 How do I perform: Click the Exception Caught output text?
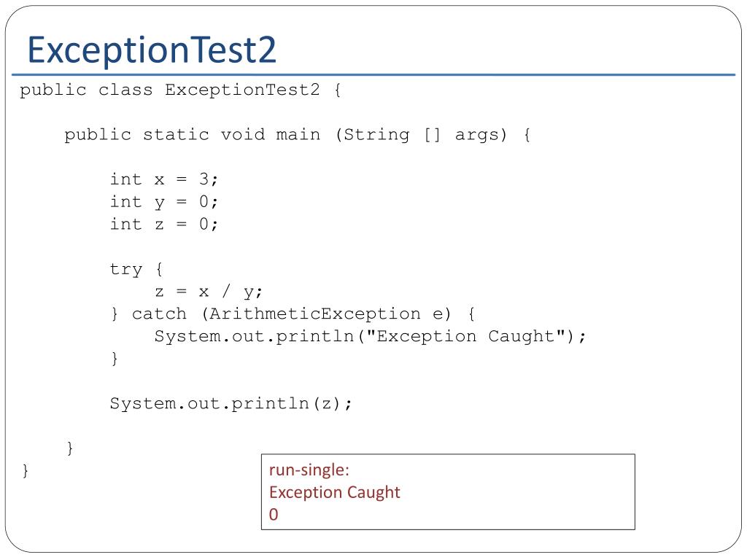tap(334, 492)
